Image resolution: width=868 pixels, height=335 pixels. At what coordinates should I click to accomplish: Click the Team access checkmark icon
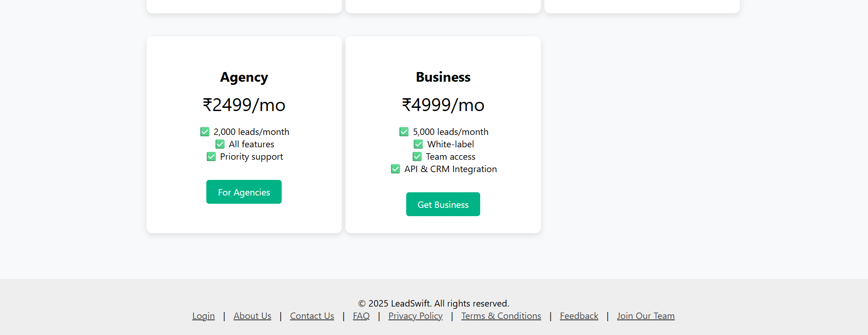[417, 156]
